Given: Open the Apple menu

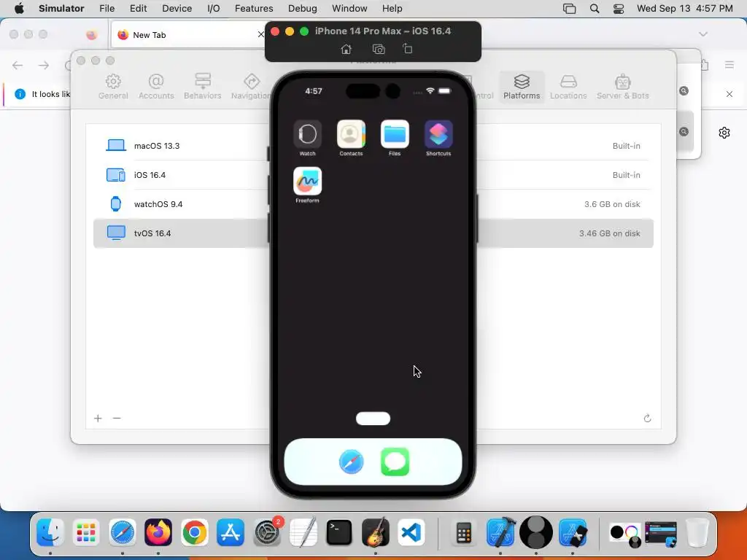Looking at the screenshot, I should [19, 9].
